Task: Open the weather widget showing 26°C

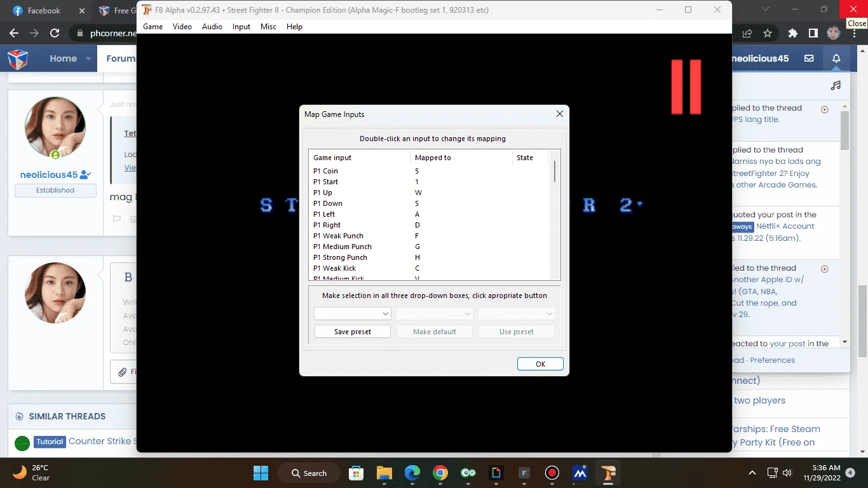Action: 32,473
